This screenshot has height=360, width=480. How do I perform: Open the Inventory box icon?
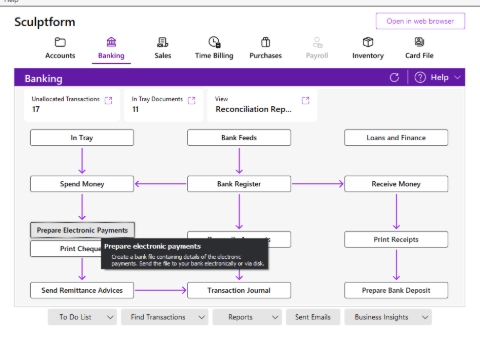point(368,42)
